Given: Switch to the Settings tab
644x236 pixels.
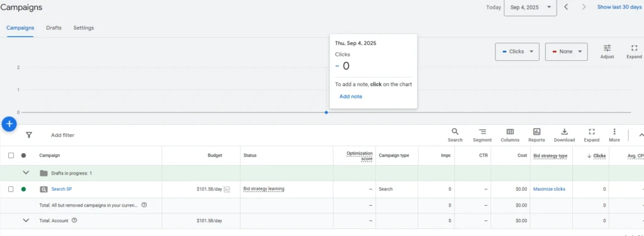Looking at the screenshot, I should [x=84, y=28].
